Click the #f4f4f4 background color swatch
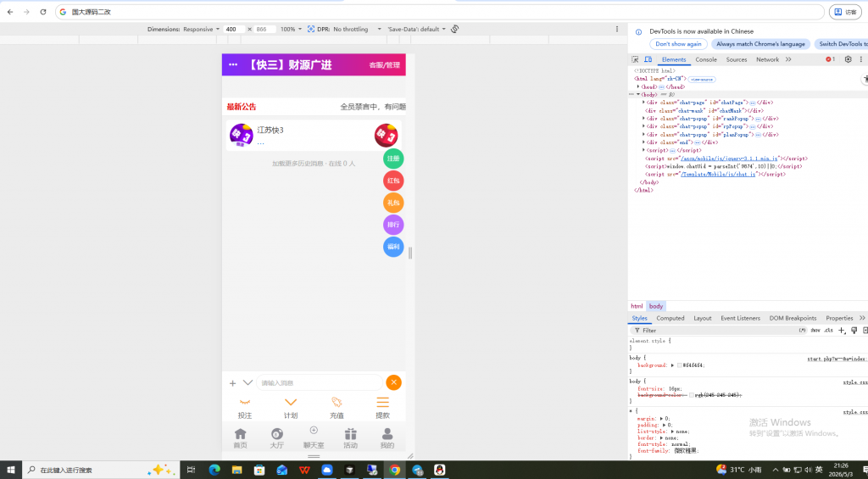Image resolution: width=868 pixels, height=479 pixels. (680, 365)
